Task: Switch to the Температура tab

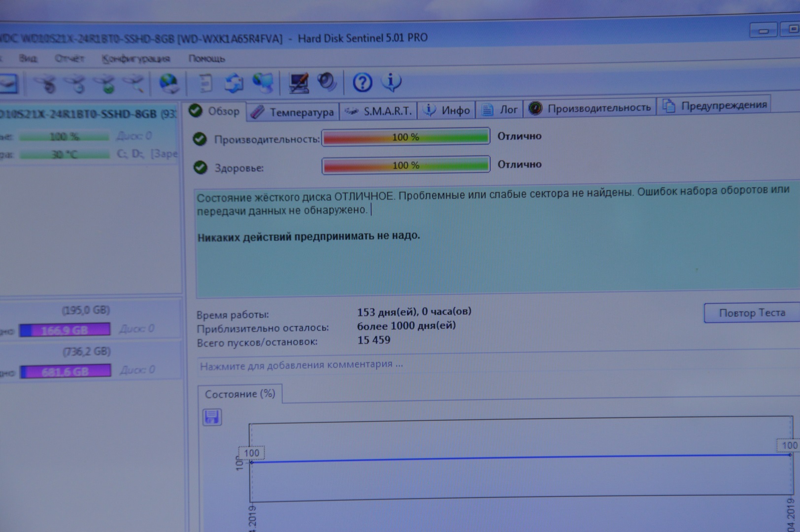Action: click(294, 112)
